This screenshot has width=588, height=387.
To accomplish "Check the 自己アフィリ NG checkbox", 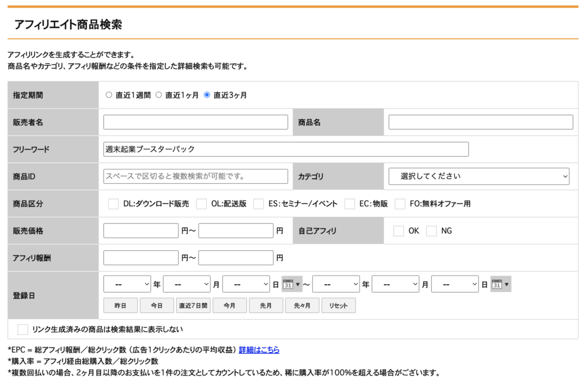I will pyautogui.click(x=432, y=231).
